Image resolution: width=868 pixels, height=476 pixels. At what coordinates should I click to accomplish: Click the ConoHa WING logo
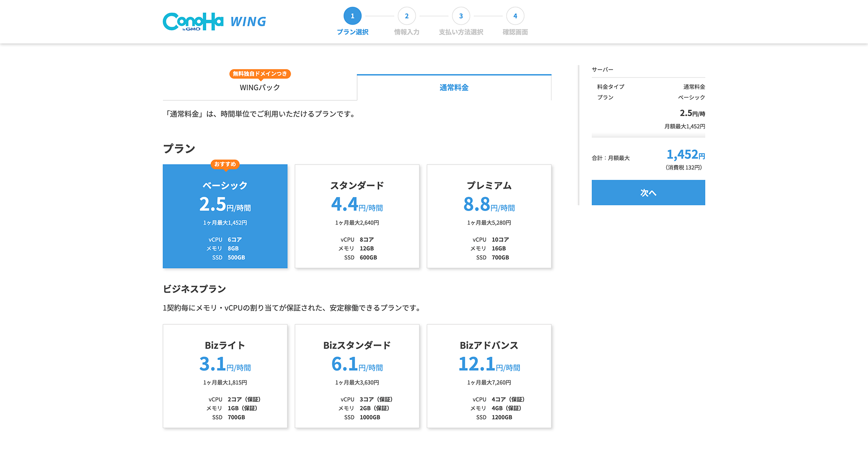pyautogui.click(x=214, y=22)
